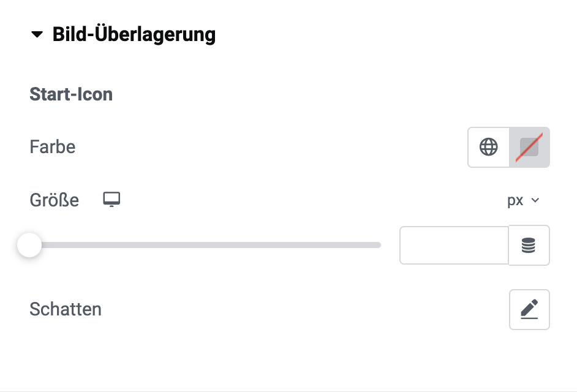Set Größe slider to its maximum end
Viewport: 577px width, 392px height.
click(x=379, y=245)
